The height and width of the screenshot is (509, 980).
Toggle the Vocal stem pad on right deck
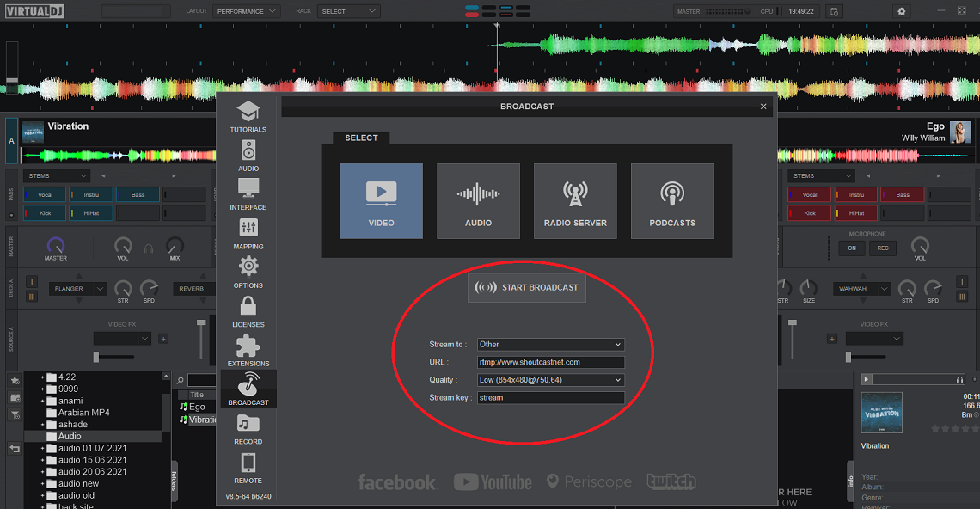click(x=808, y=194)
